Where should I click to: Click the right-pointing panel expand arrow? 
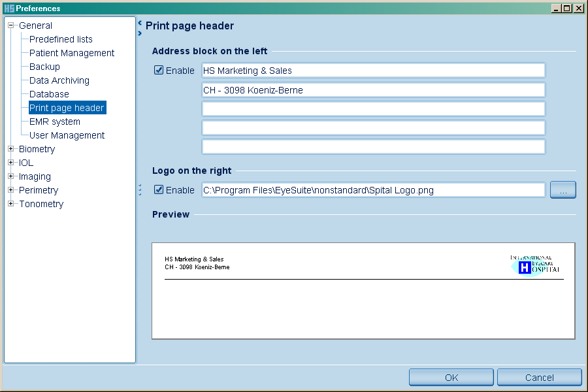coord(140,33)
